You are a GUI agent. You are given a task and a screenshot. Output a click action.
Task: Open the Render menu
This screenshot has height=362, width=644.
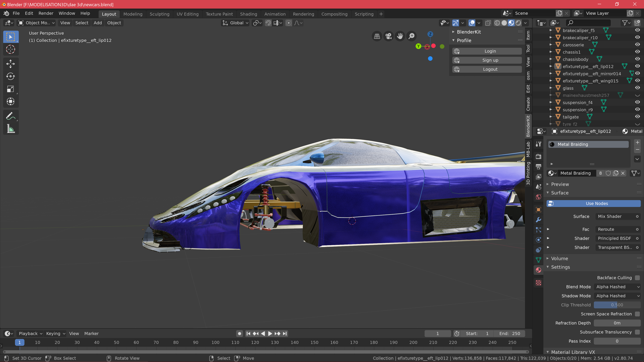(46, 13)
